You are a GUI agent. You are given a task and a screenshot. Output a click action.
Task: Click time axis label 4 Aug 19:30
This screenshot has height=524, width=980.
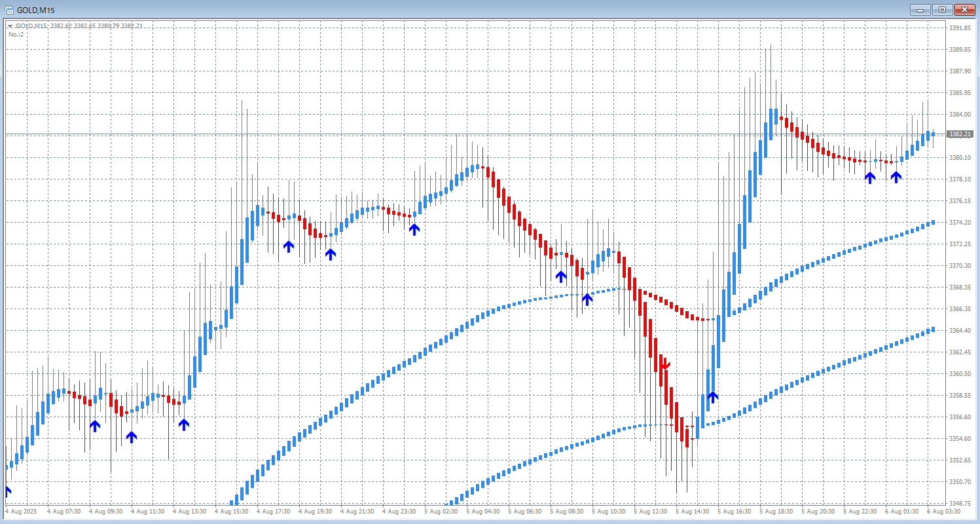coord(315,512)
